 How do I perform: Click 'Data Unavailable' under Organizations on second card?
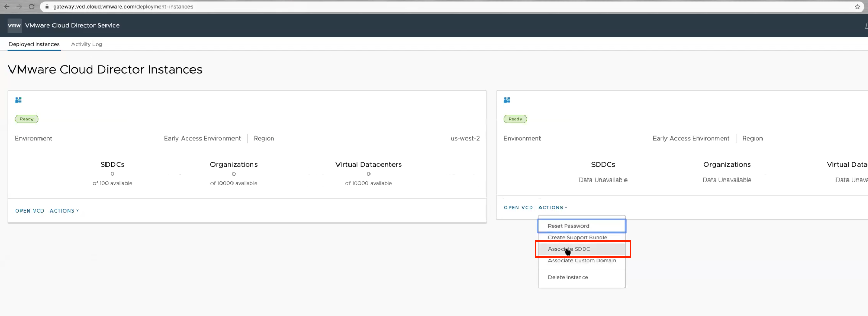click(727, 180)
